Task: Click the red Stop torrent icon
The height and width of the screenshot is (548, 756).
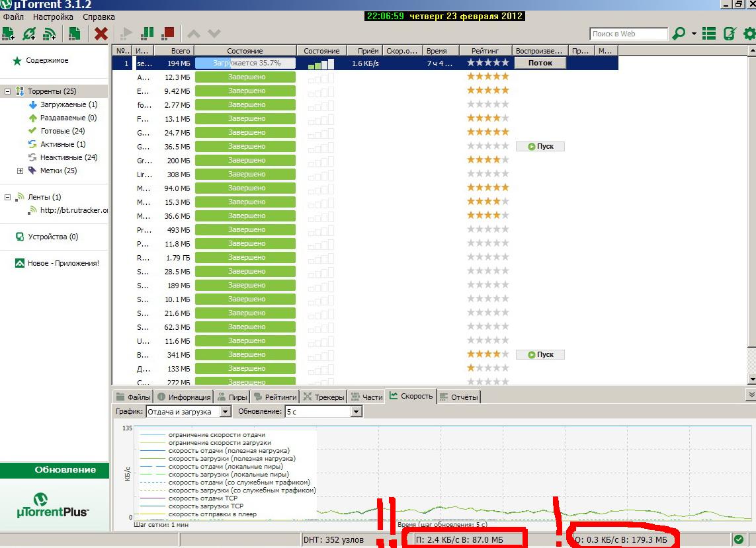Action: 168,34
